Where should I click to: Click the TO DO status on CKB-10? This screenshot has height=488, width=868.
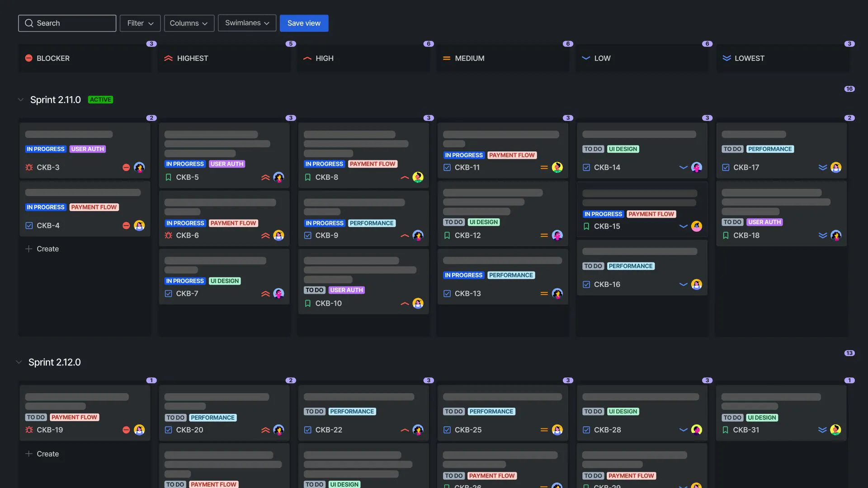[x=315, y=290]
